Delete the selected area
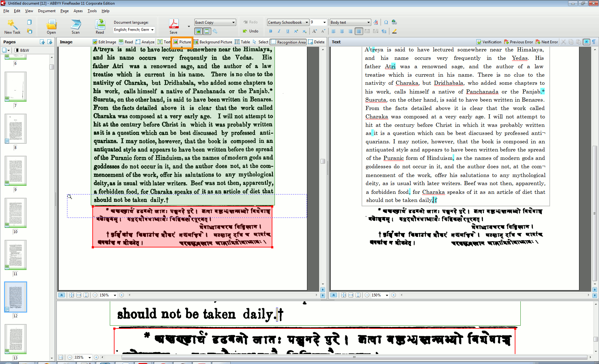This screenshot has width=599, height=364. (x=316, y=42)
